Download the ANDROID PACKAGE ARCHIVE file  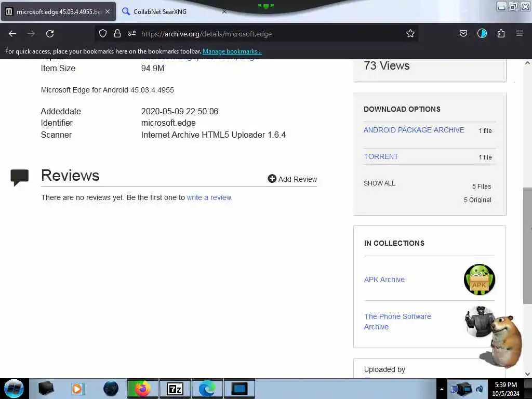pos(414,130)
